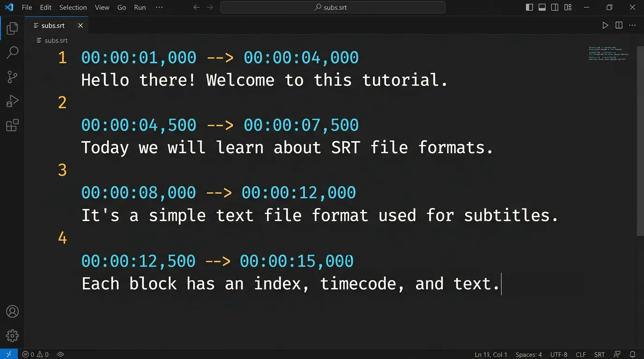Click subtitle index number 3

point(62,170)
